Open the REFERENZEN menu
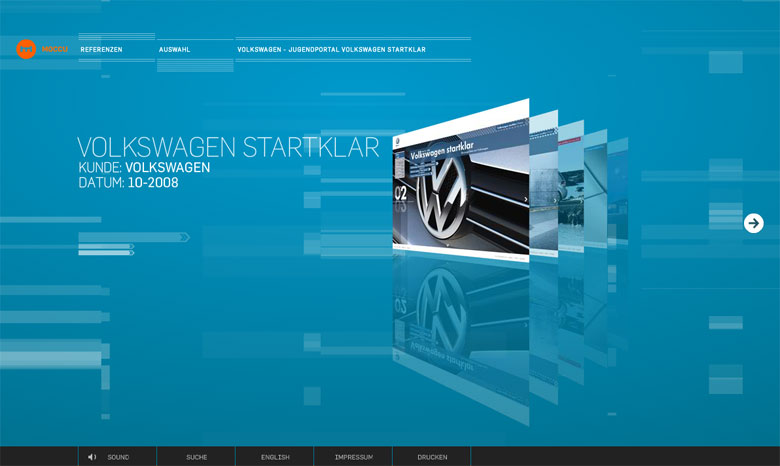 point(101,49)
